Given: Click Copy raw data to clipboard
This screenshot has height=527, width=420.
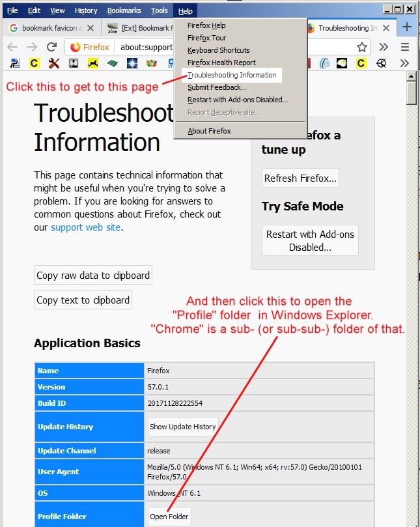Looking at the screenshot, I should (x=93, y=276).
